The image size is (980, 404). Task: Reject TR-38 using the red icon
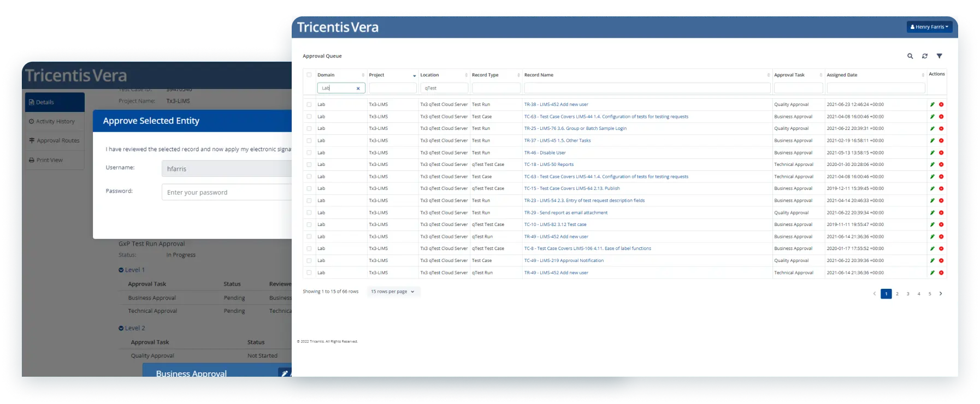click(941, 104)
